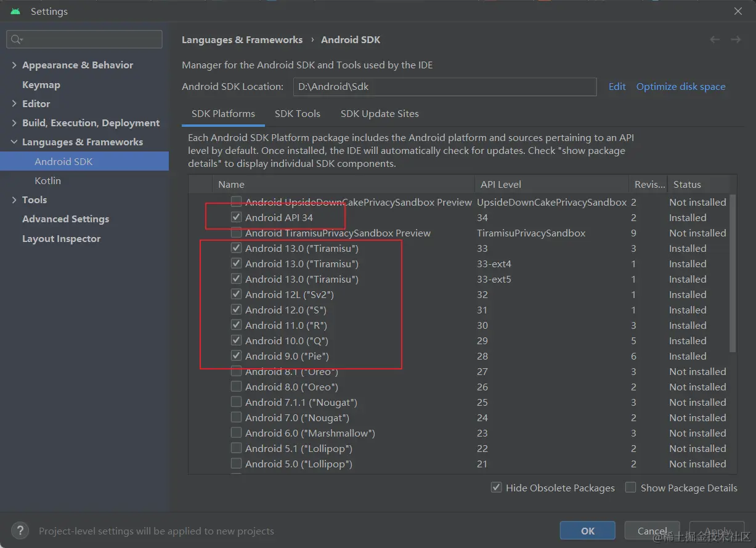Click the Android SDK Location field
This screenshot has width=756, height=548.
[444, 87]
